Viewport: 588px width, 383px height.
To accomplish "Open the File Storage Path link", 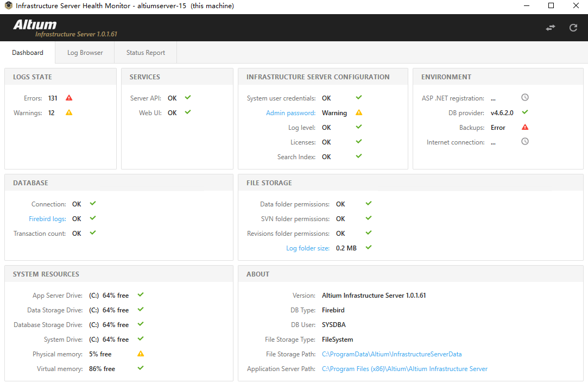I will (x=391, y=354).
